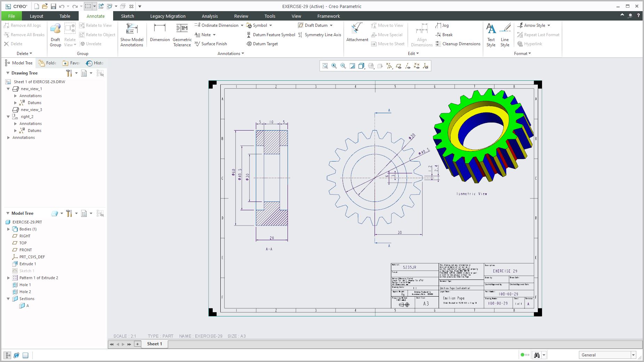This screenshot has width=644, height=362.
Task: Click the Jog button
Action: point(442,25)
